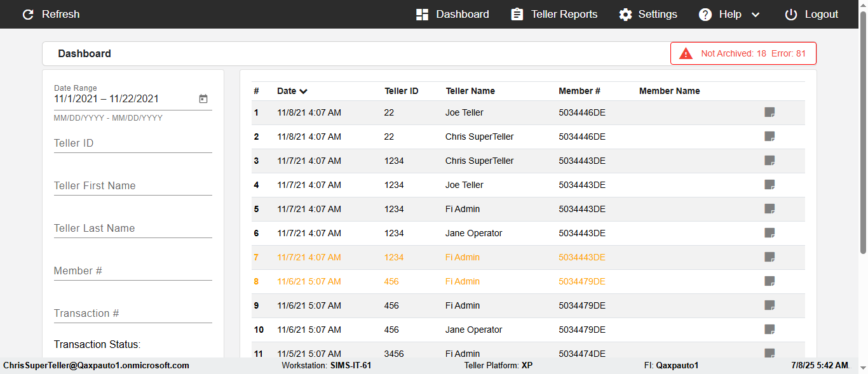Click note icon for row 8
868x374 pixels.
click(770, 281)
